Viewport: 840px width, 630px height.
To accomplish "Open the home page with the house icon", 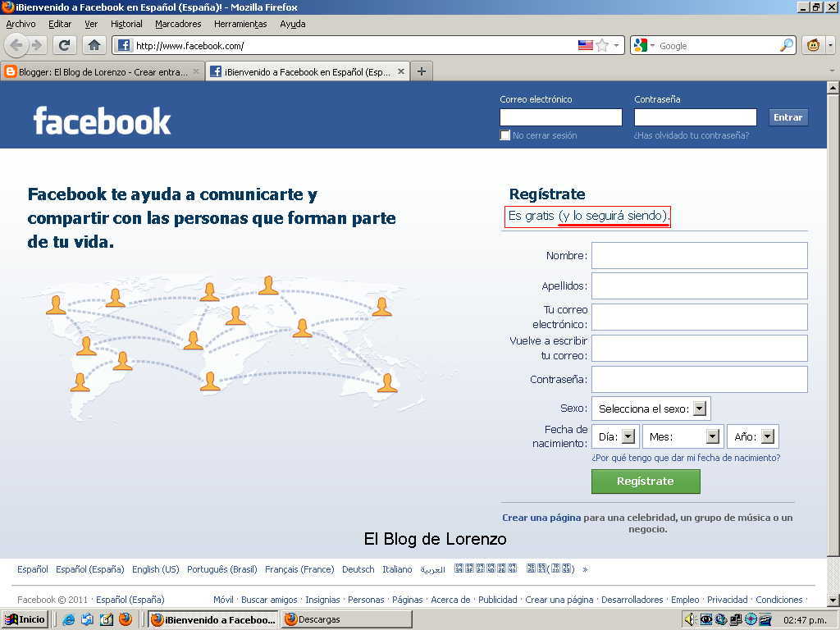I will pos(94,46).
